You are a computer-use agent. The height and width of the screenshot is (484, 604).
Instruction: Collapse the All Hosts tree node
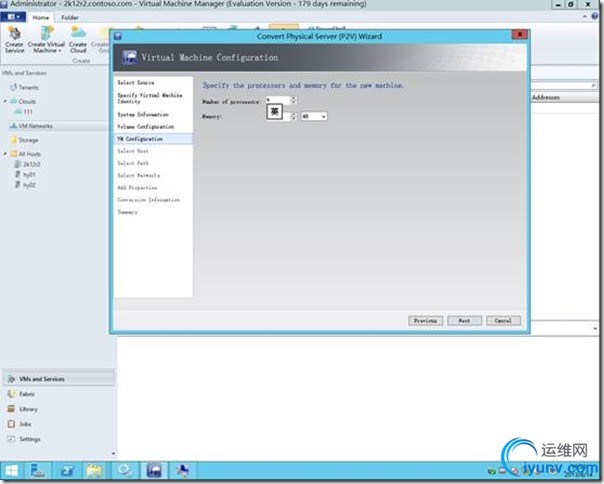[5, 154]
